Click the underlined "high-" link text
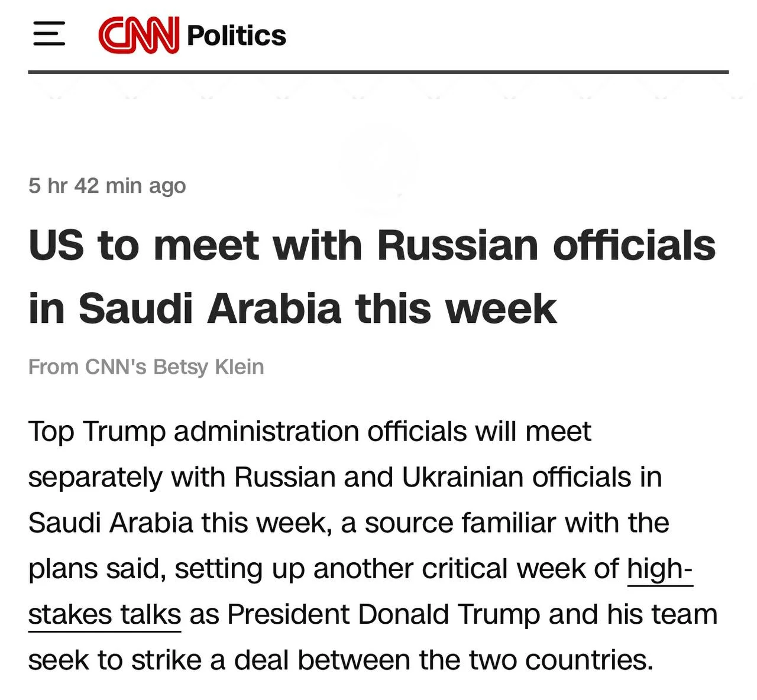This screenshot has width=757, height=700. tap(659, 569)
